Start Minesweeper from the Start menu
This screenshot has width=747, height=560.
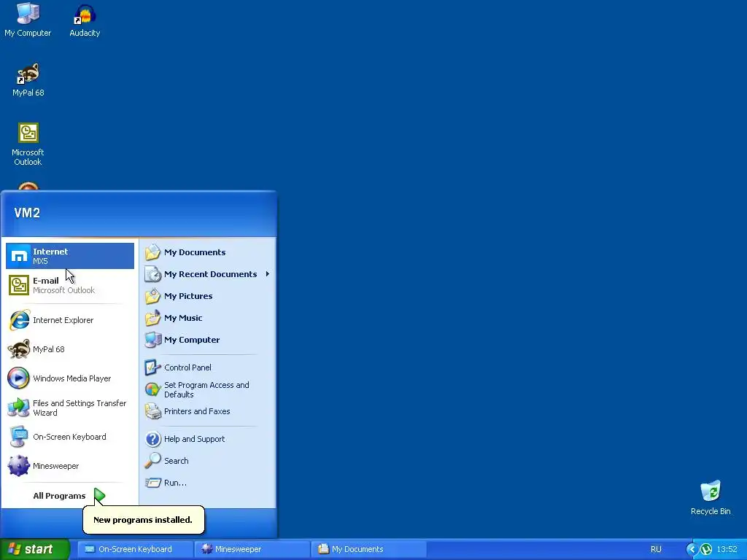70,466
